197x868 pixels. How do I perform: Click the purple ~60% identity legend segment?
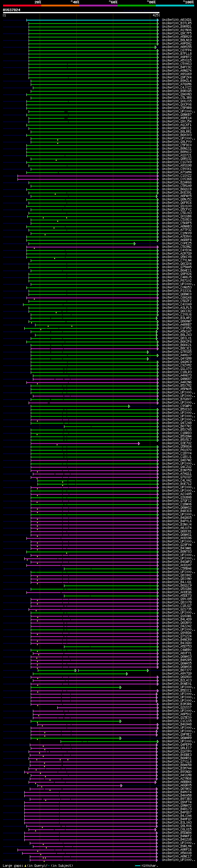click(99, 6)
